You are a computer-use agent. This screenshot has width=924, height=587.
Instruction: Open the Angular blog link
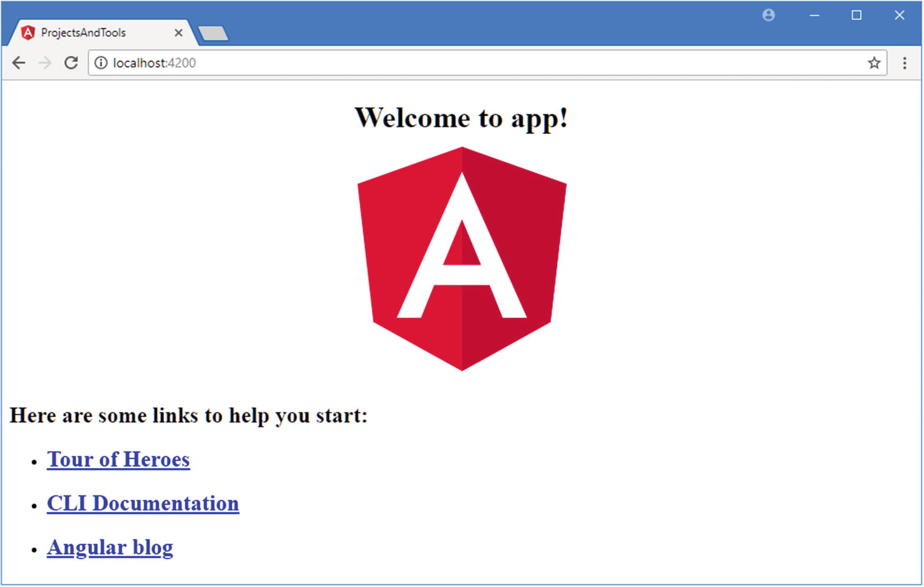pos(110,547)
